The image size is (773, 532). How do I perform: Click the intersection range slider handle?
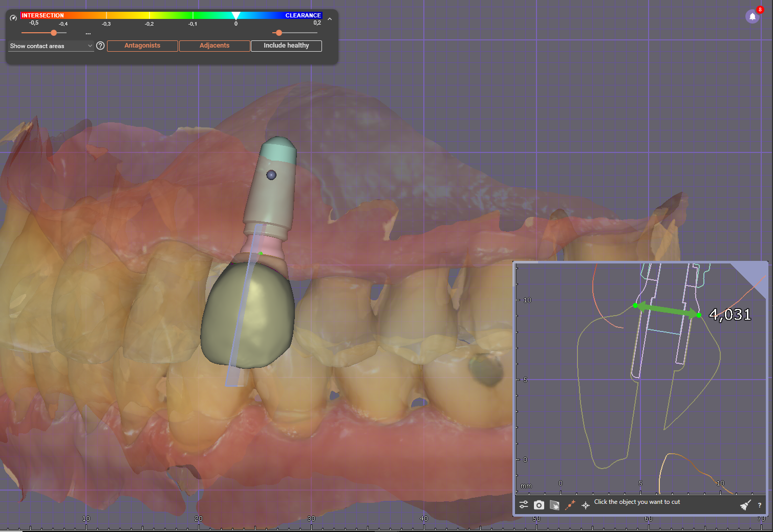(x=54, y=33)
